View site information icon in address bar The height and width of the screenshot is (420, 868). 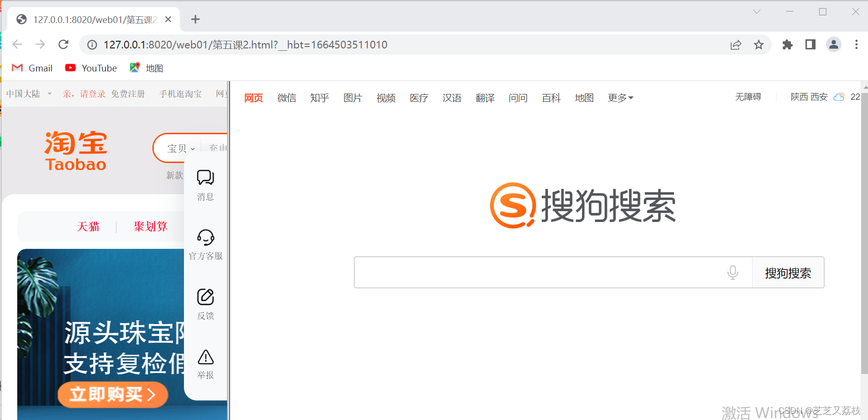[92, 45]
